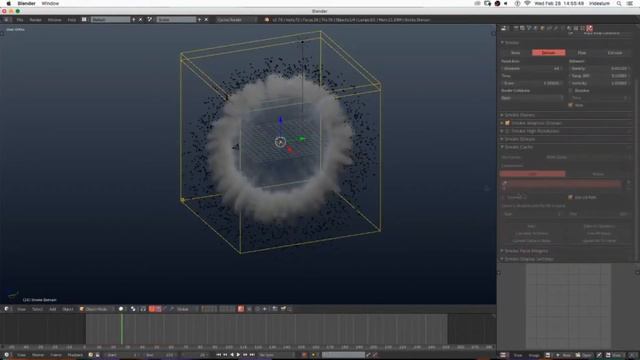Click the Density value field
The image size is (640, 360).
599,69
